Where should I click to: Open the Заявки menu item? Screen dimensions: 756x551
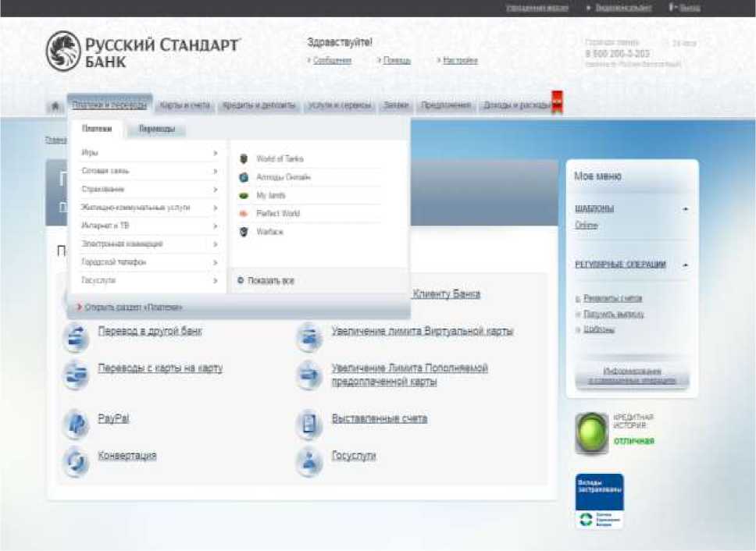click(396, 105)
